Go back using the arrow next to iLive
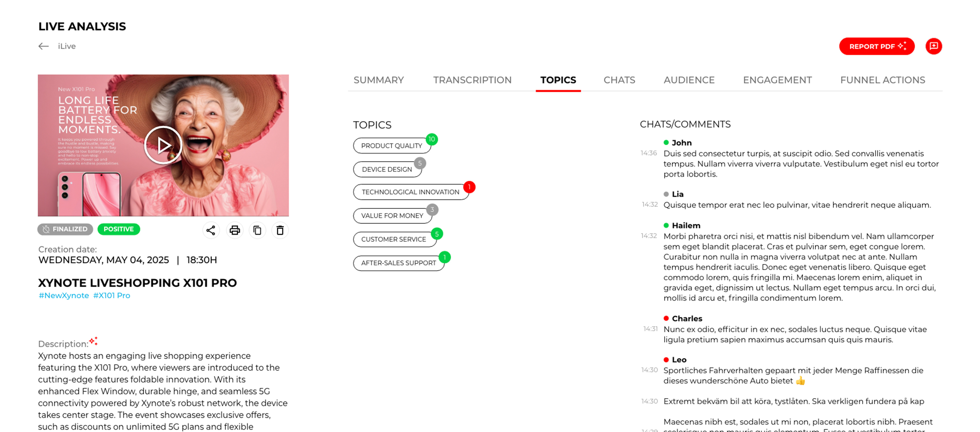 [44, 46]
